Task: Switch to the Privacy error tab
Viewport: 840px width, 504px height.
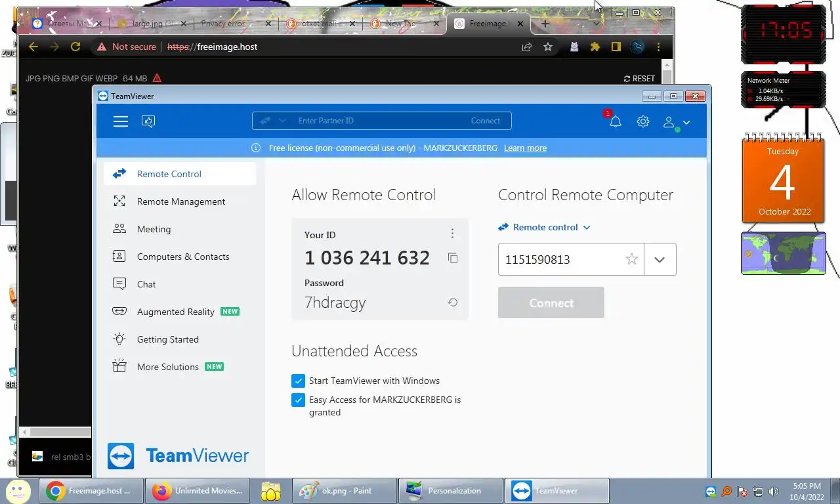Action: coord(230,24)
